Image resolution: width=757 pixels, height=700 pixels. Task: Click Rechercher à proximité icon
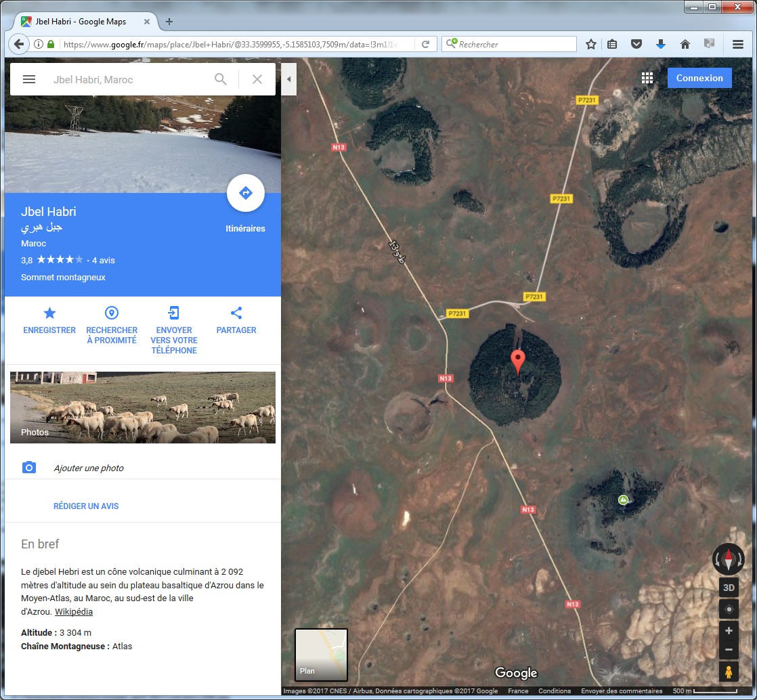[x=112, y=313]
